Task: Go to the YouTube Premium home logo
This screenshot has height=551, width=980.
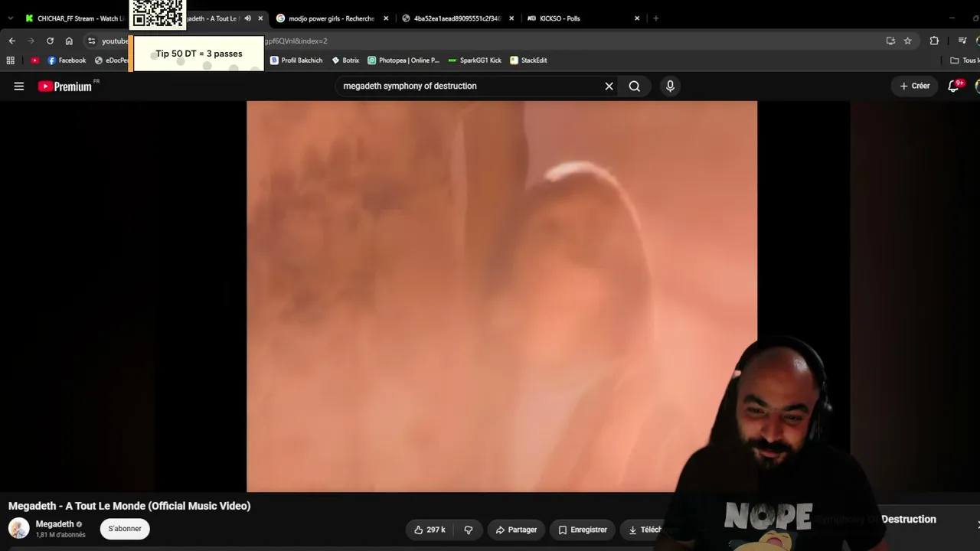Action: point(65,86)
